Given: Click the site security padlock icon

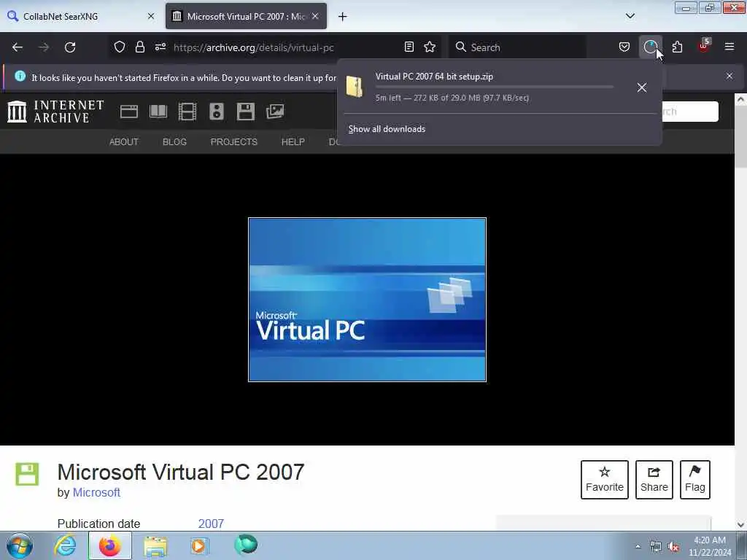Looking at the screenshot, I should pos(139,47).
